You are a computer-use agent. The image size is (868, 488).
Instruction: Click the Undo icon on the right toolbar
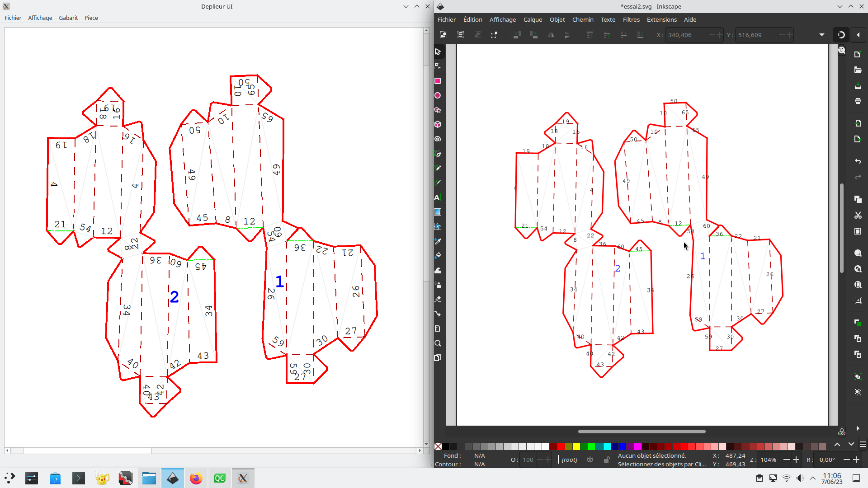[858, 161]
